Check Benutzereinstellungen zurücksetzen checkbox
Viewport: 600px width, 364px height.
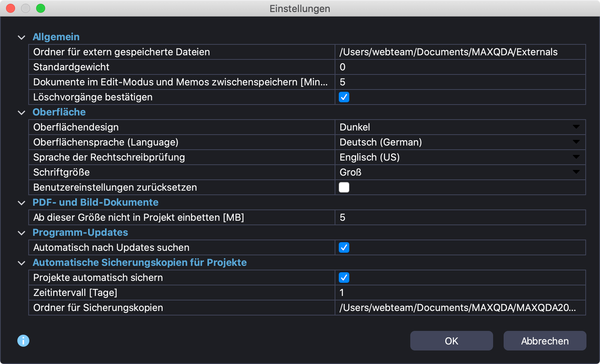click(x=344, y=187)
